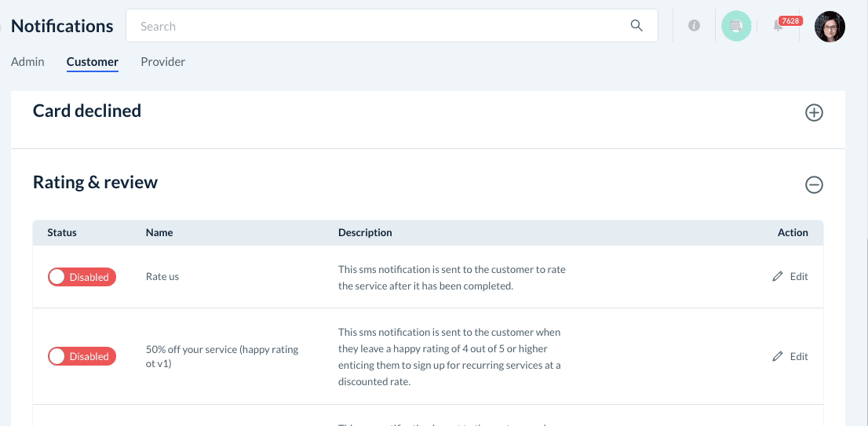Viewport: 868px width, 426px height.
Task: Enable the 50% off your service toggle
Action: pyautogui.click(x=82, y=356)
